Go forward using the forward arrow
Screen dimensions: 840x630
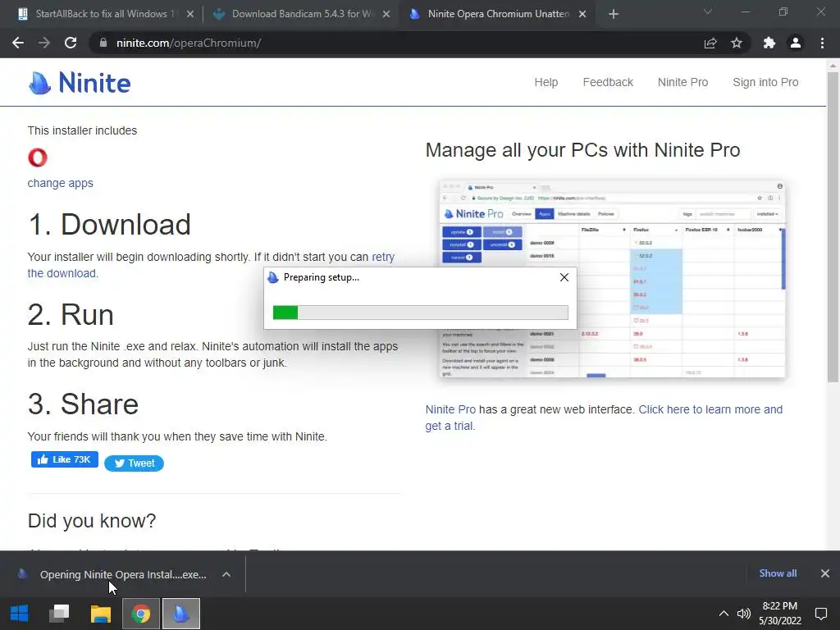pos(44,43)
